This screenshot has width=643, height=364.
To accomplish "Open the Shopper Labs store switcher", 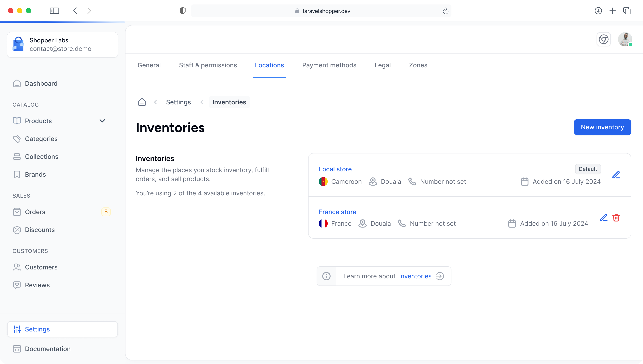I will coord(62,45).
